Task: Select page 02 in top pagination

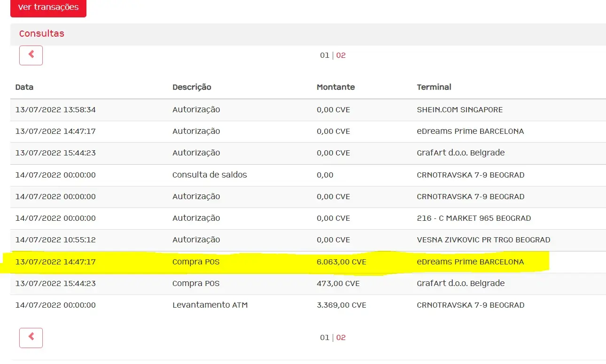Action: point(341,55)
